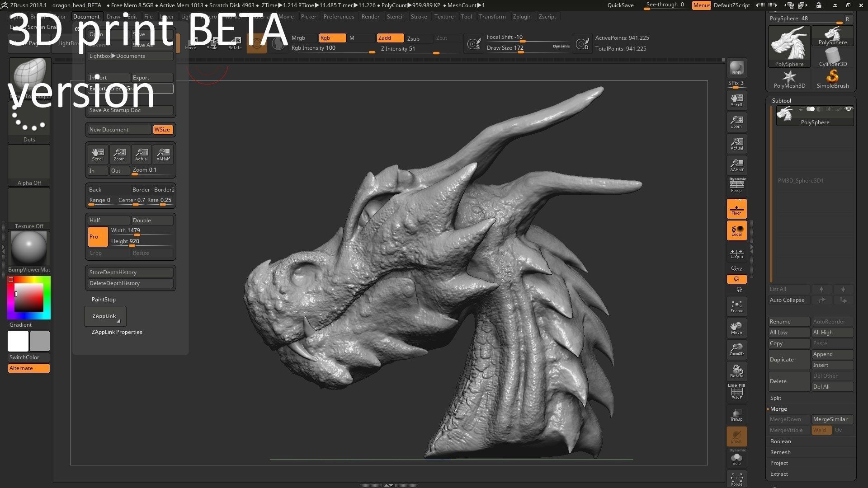Toggle the PolyF line fill icon

[736, 392]
